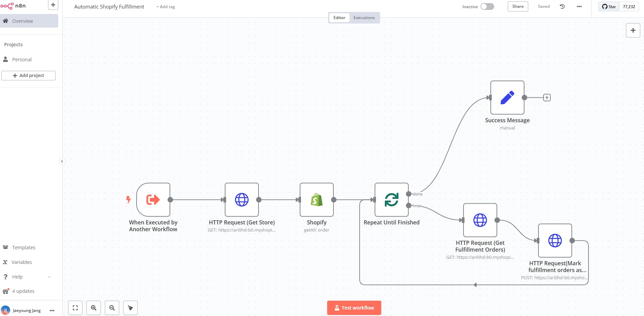Image resolution: width=644 pixels, height=316 pixels.
Task: Open the workflow options ellipsis menu
Action: point(579,6)
